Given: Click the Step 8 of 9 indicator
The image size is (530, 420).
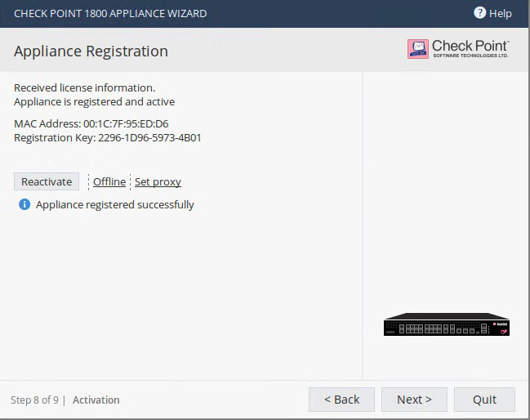Looking at the screenshot, I should [x=34, y=400].
